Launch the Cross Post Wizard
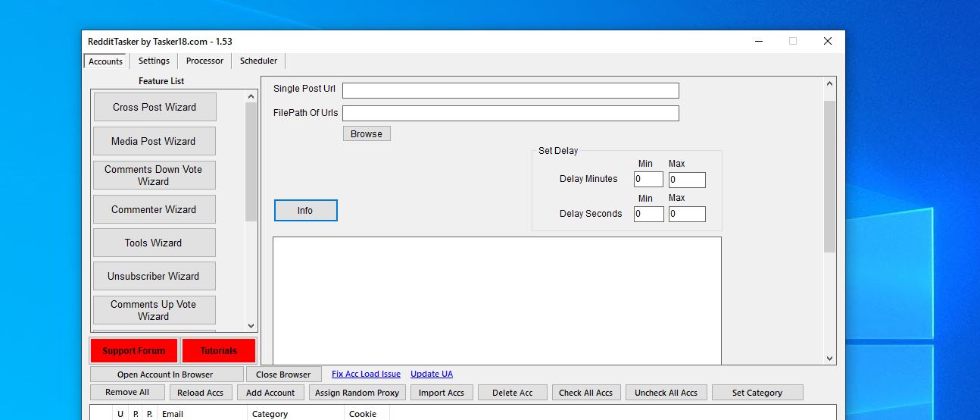Image resolution: width=980 pixels, height=420 pixels. click(x=154, y=107)
